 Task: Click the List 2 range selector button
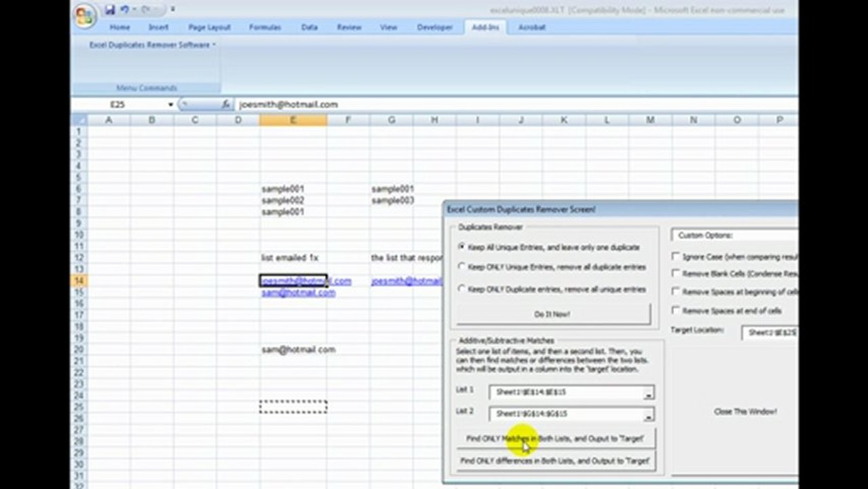point(649,414)
